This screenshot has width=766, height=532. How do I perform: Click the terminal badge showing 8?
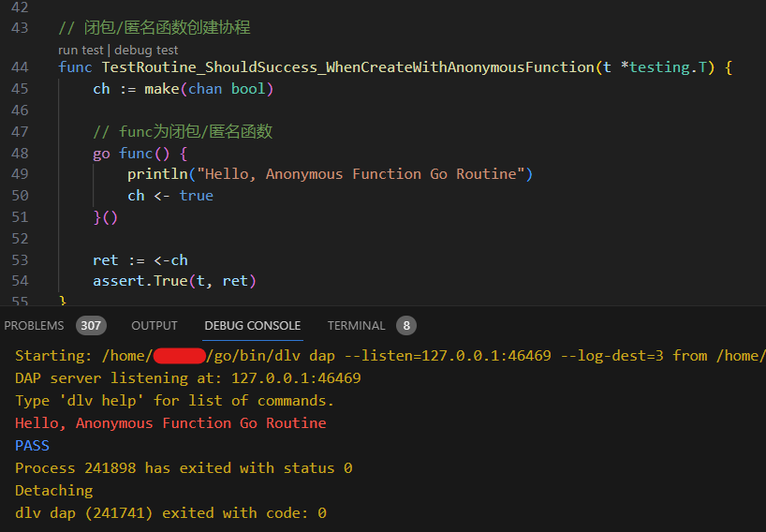[405, 326]
